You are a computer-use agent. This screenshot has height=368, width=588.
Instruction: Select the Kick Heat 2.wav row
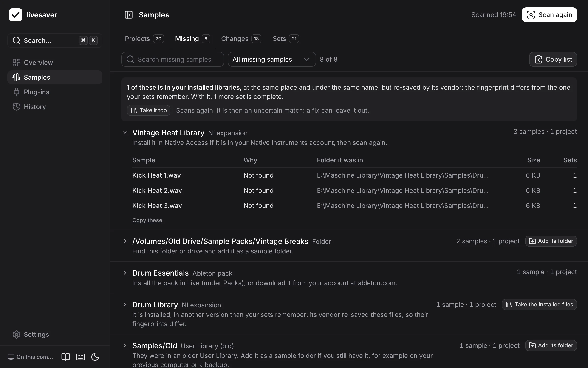tap(354, 190)
